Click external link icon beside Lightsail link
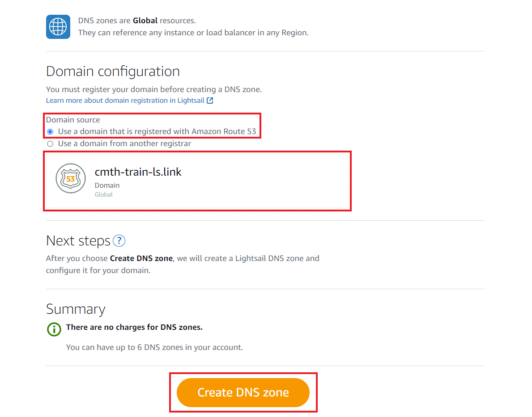This screenshot has width=532, height=417. tap(210, 101)
